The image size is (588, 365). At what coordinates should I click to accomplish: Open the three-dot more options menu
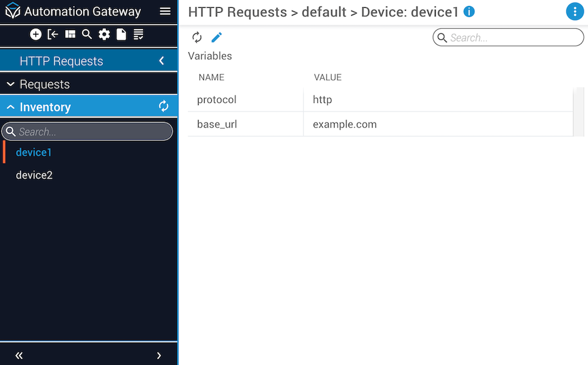pos(575,11)
